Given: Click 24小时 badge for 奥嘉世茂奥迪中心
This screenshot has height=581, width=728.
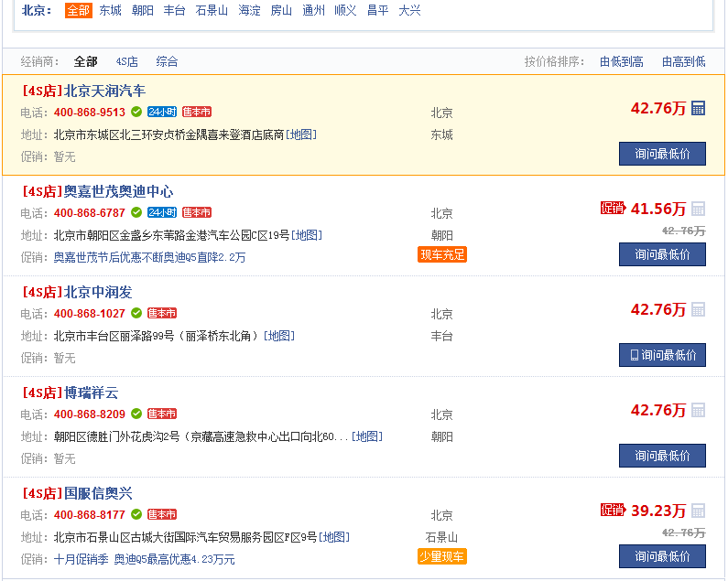Looking at the screenshot, I should (x=162, y=212).
